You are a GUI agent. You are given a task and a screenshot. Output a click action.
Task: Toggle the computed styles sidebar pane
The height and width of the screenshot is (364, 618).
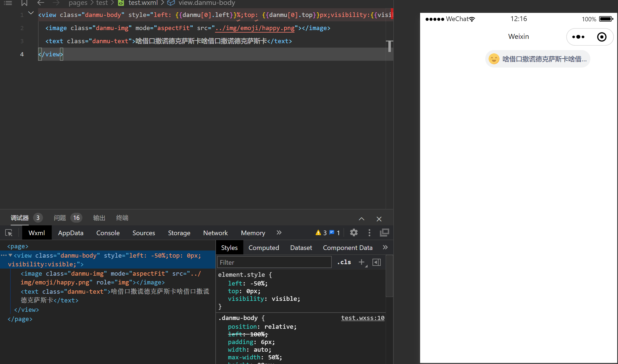point(377,262)
